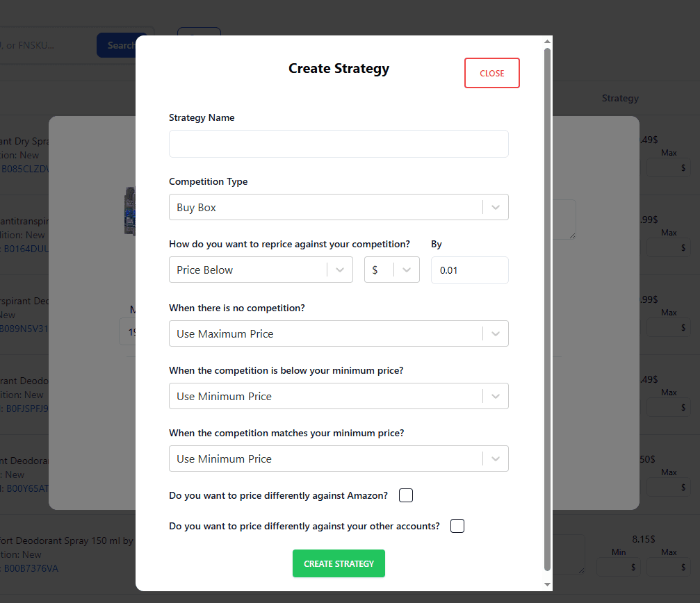
Task: Click the chevron on the "Use Maximum Price" dropdown
Action: [x=495, y=333]
